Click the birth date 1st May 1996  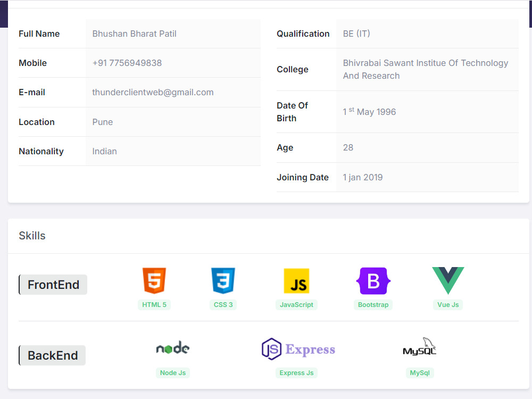pyautogui.click(x=369, y=111)
